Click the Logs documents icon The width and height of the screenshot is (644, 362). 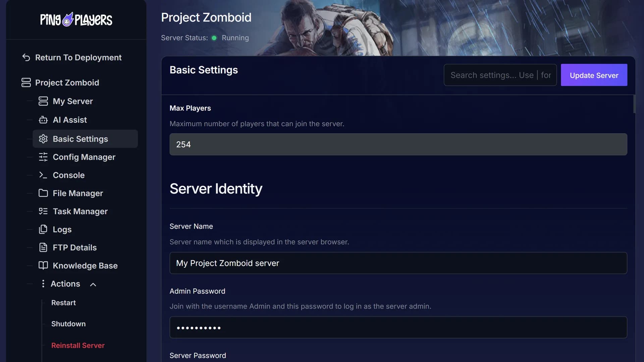click(x=43, y=229)
